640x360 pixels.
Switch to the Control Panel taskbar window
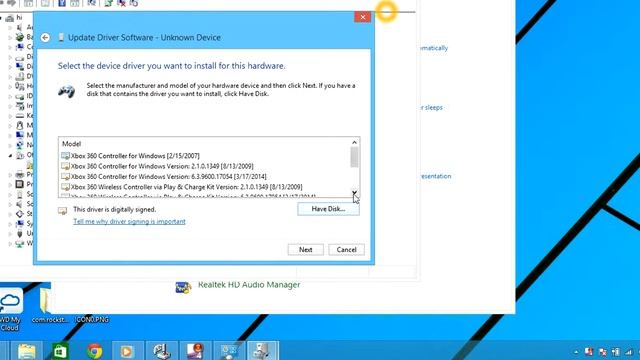(x=229, y=351)
